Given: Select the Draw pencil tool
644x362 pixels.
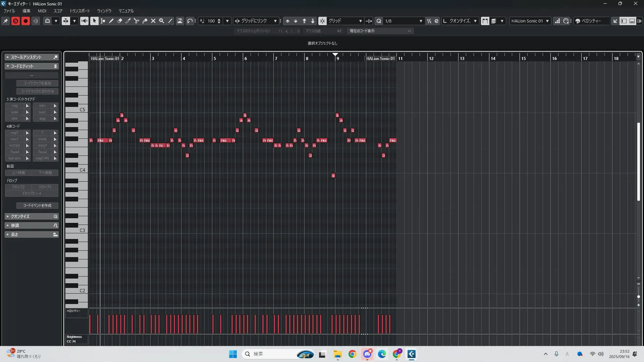Looking at the screenshot, I should (x=111, y=21).
